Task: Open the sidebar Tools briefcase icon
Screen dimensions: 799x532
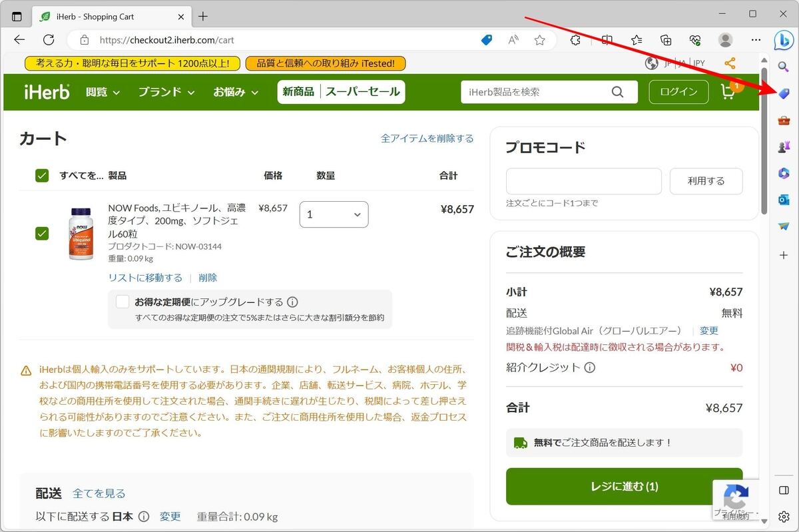Action: point(784,121)
